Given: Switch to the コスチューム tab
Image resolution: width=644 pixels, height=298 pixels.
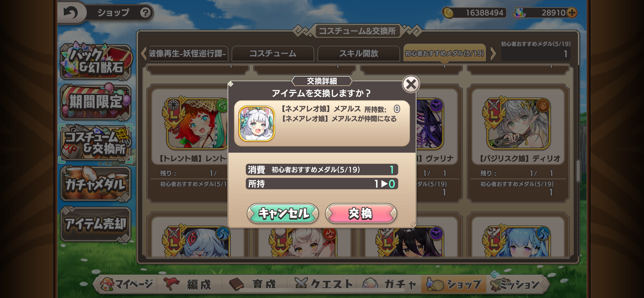Looking at the screenshot, I should (x=273, y=53).
